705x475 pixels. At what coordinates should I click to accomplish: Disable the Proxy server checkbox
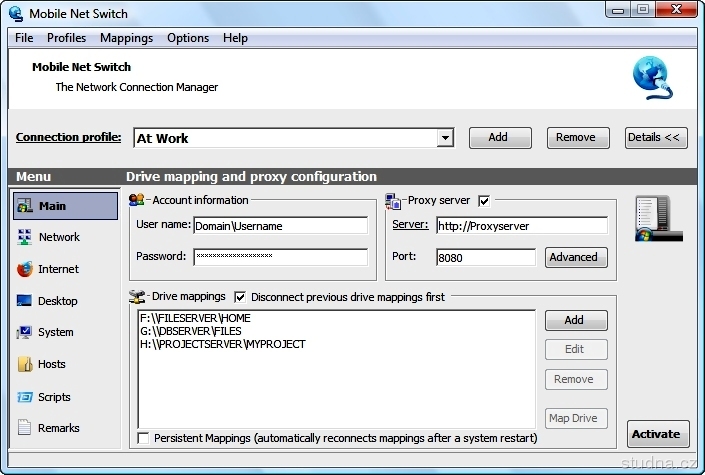tap(484, 201)
